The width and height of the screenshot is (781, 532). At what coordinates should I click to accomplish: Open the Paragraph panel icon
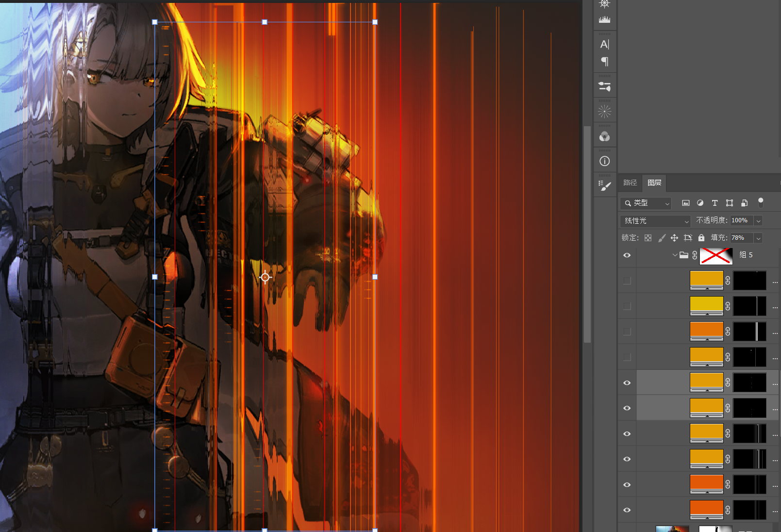click(604, 62)
